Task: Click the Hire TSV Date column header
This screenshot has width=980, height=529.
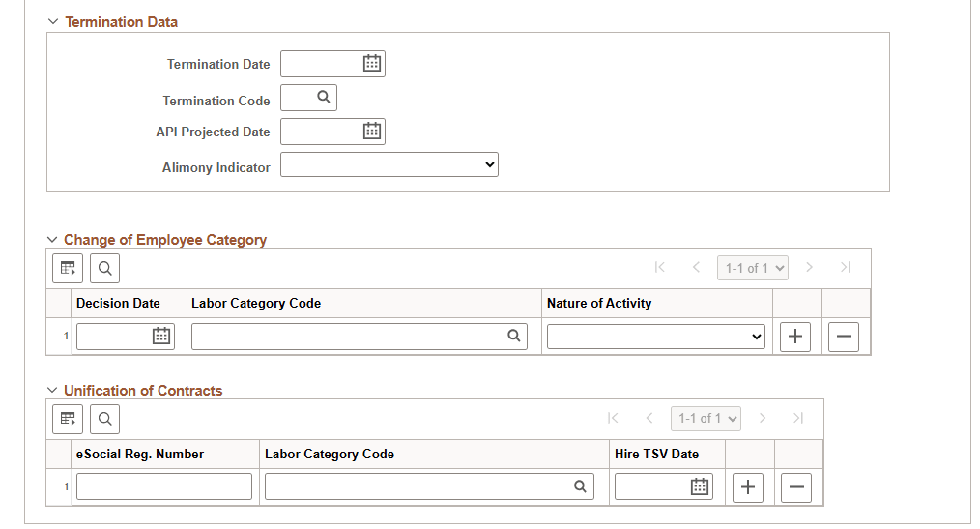Action: pos(656,454)
